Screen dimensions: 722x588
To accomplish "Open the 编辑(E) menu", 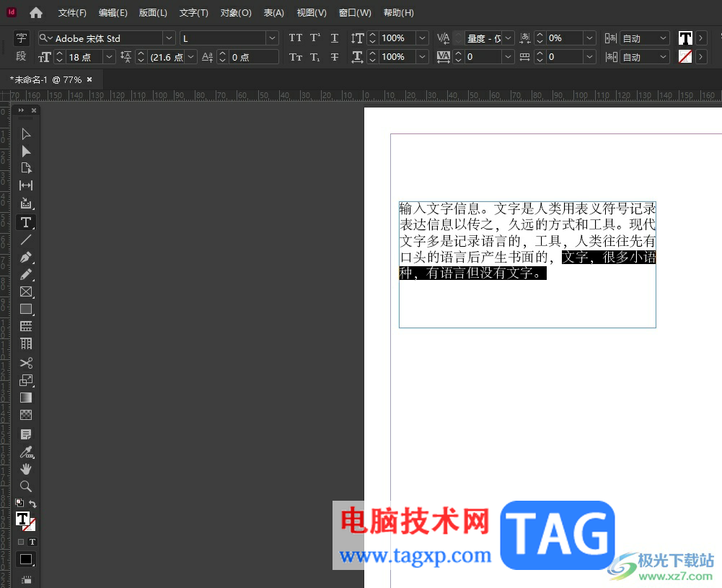I will 113,13.
